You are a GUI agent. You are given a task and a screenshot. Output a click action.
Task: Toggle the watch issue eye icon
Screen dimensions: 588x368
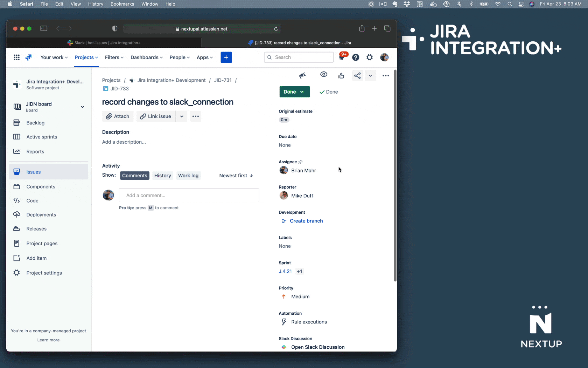click(x=324, y=74)
